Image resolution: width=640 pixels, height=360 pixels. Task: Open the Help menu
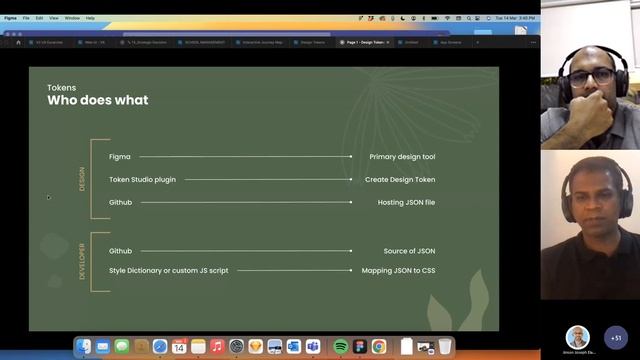[x=90, y=18]
